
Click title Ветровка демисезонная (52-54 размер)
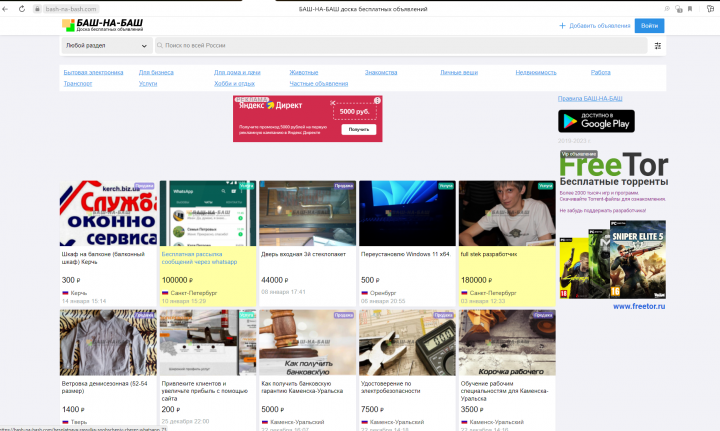click(x=105, y=387)
